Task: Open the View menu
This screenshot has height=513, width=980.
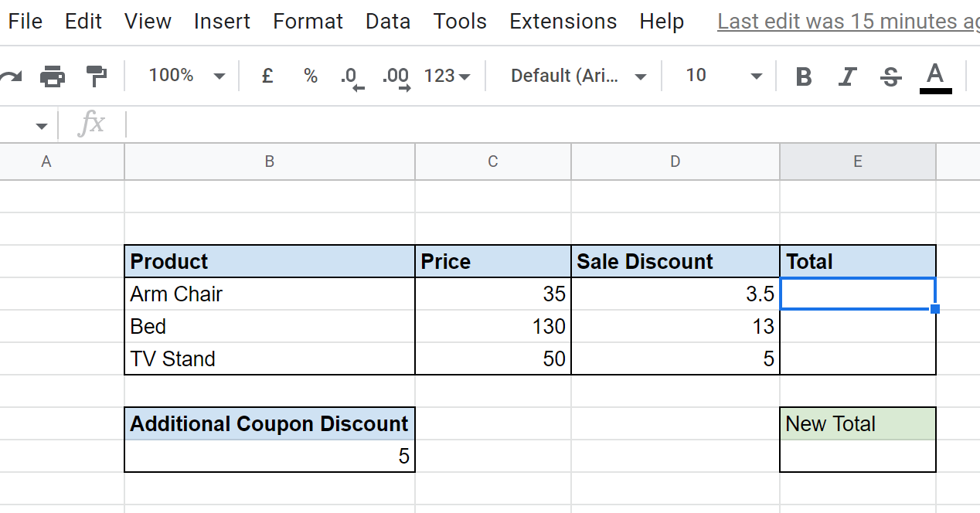Action: 148,22
